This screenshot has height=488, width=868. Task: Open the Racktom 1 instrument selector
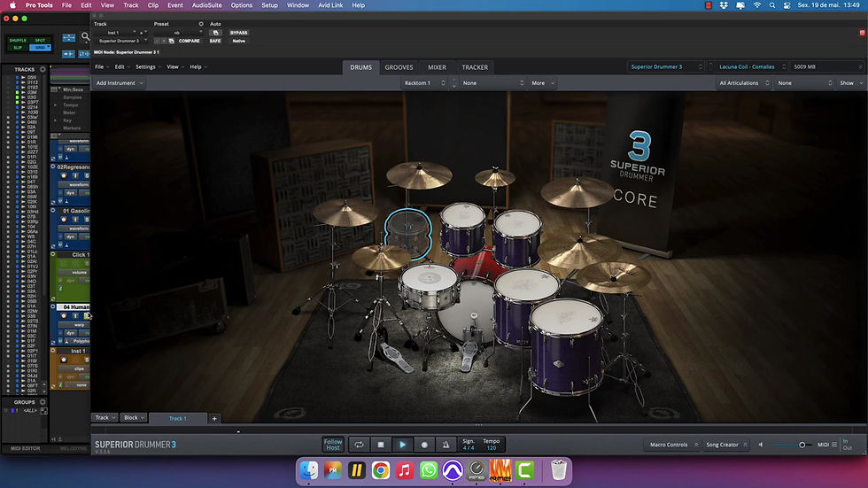[x=424, y=83]
